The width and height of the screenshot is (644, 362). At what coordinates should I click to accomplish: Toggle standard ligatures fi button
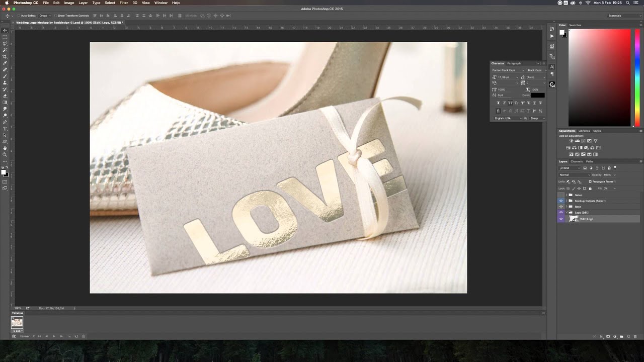point(498,111)
